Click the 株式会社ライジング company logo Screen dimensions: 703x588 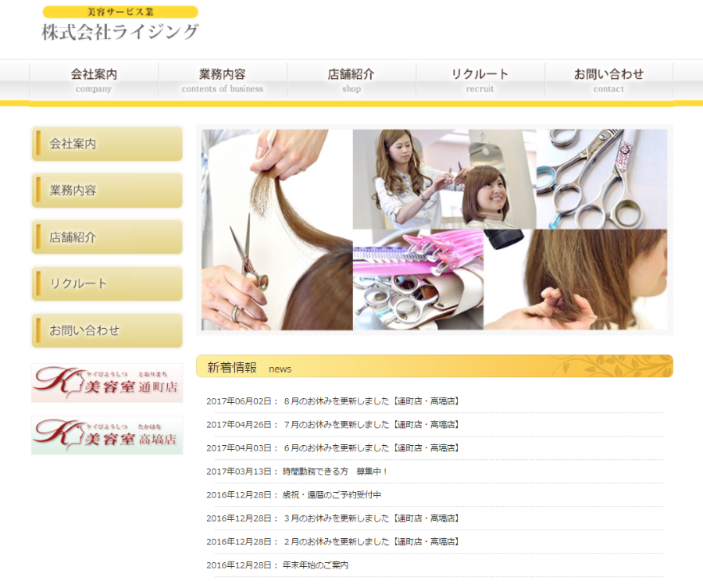pos(120,24)
